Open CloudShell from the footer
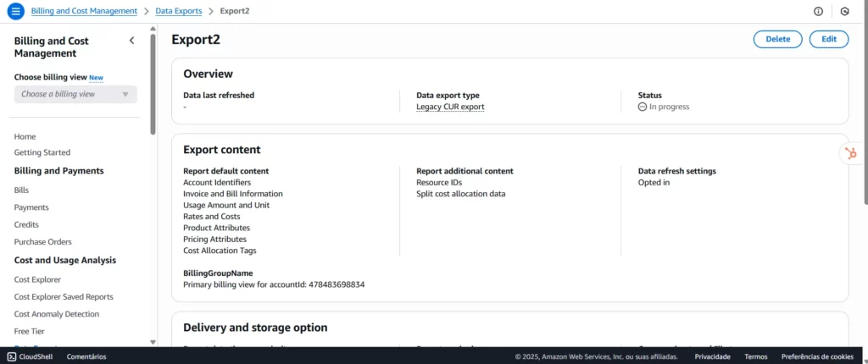 (31, 356)
